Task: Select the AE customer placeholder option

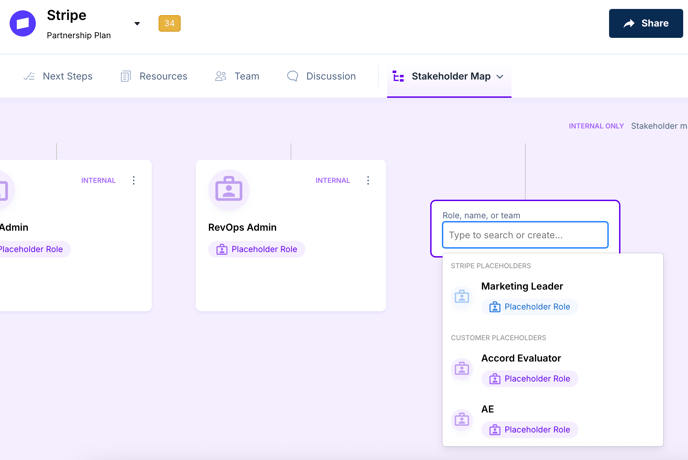Action: [488, 409]
